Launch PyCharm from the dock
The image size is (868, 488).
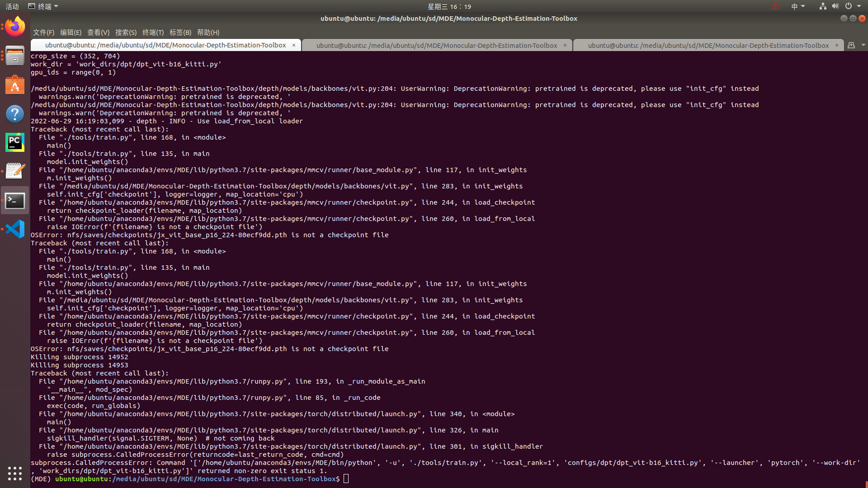tap(15, 141)
